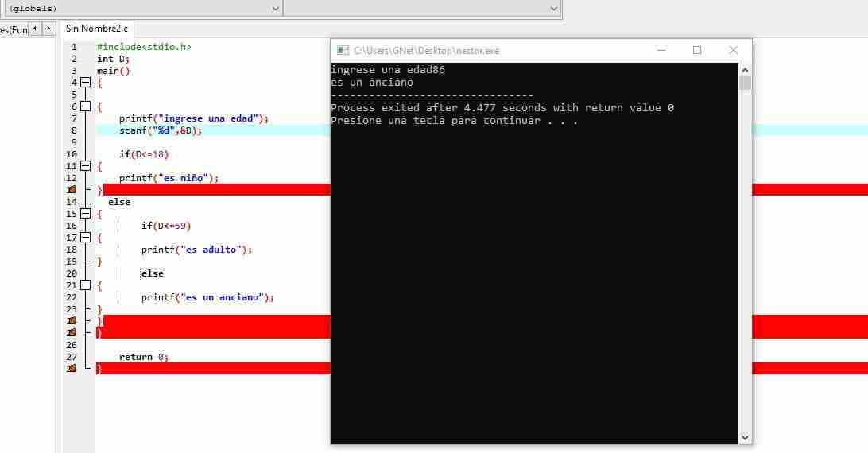Minimize the nestor.exe console window
The width and height of the screenshot is (868, 453).
pyautogui.click(x=661, y=50)
